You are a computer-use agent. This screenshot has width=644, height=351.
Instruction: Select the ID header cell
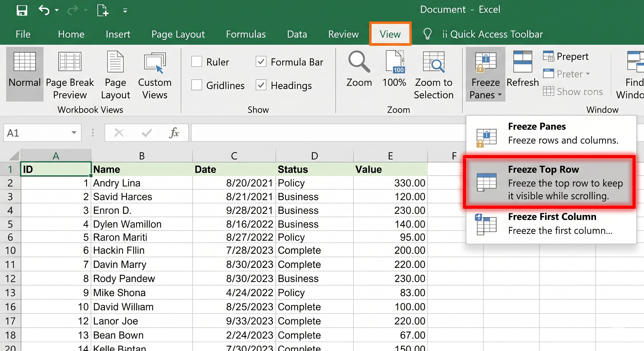tap(56, 169)
